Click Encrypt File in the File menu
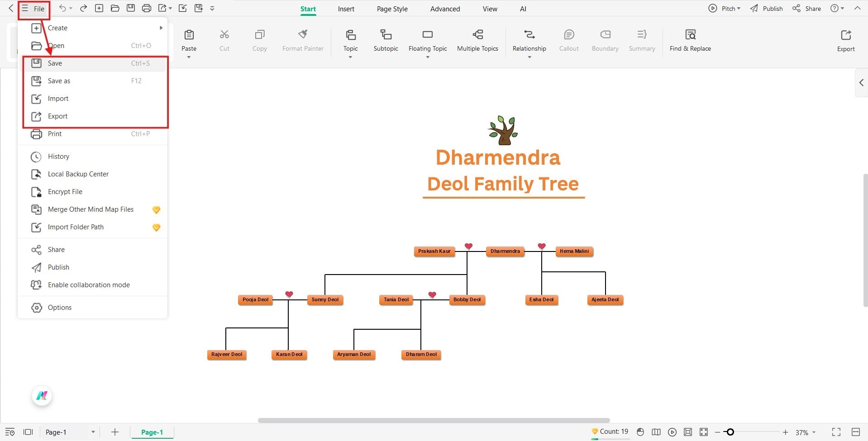Viewport: 868px width, 441px height. coord(65,191)
